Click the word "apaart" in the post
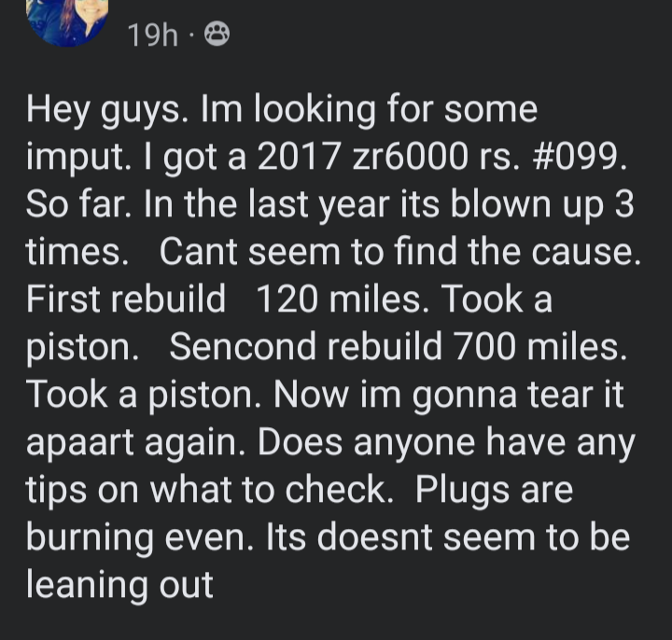 click(80, 443)
